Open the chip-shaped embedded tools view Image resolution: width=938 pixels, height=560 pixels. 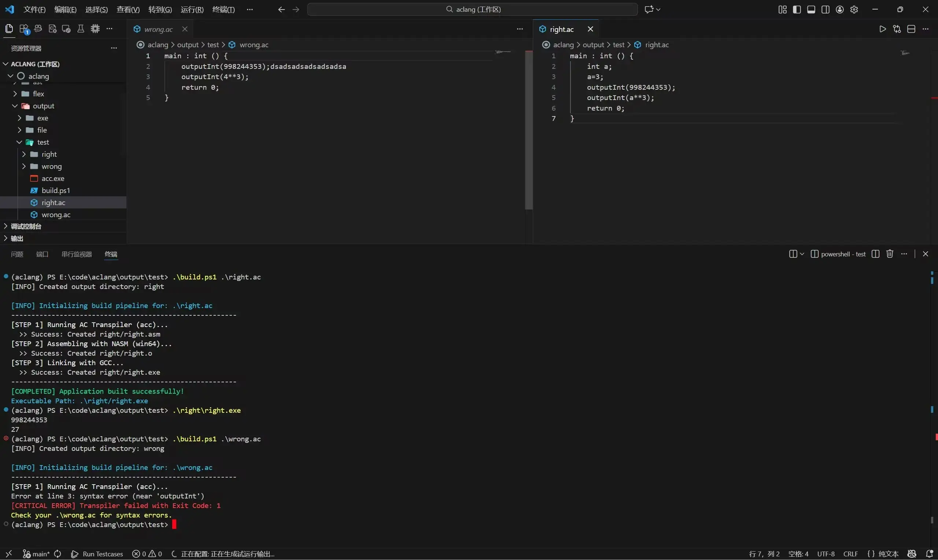(95, 29)
